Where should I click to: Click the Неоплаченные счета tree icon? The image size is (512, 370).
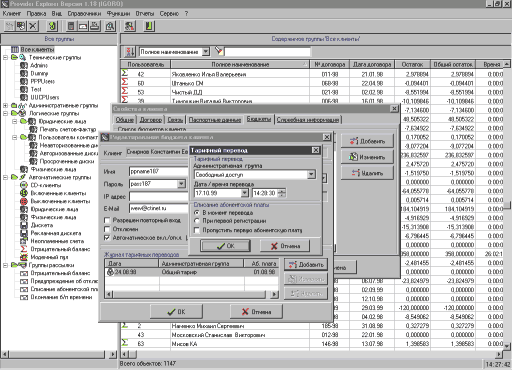[x=24, y=241]
